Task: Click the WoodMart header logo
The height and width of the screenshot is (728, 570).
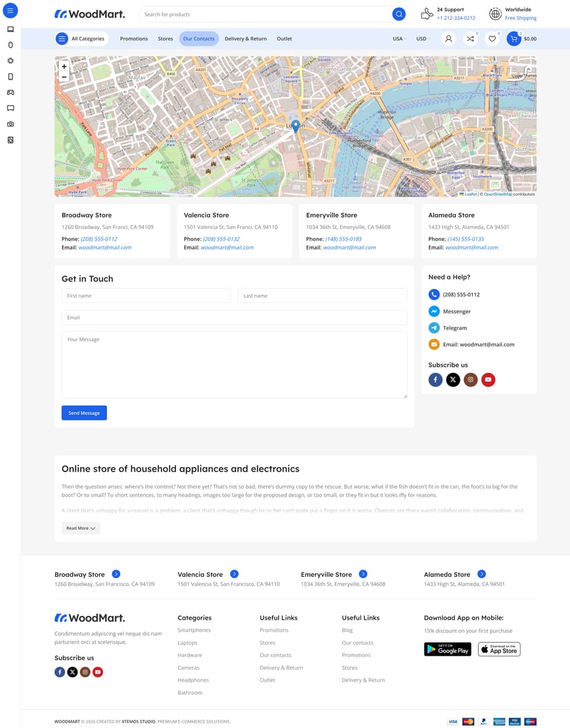Action: [90, 14]
